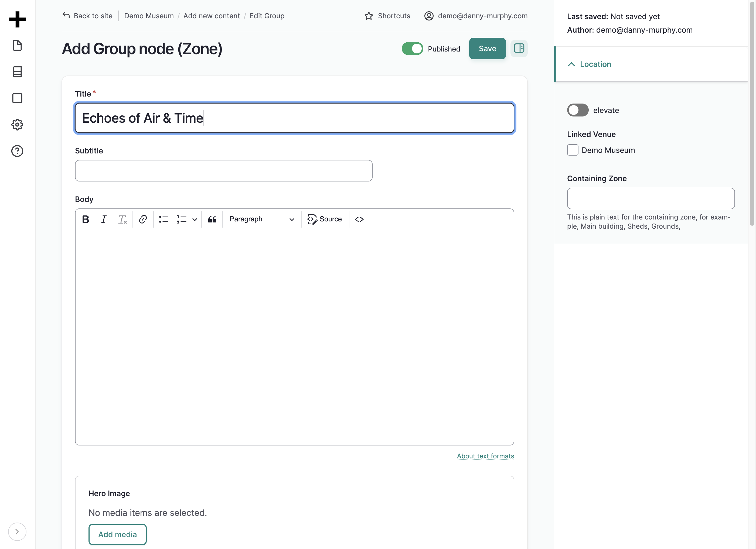Insert a block quote
Viewport: 756px width, 549px height.
[212, 219]
